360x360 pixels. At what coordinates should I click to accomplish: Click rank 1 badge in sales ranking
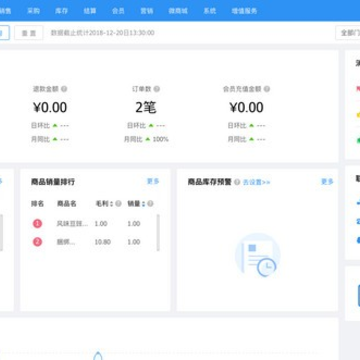point(37,224)
